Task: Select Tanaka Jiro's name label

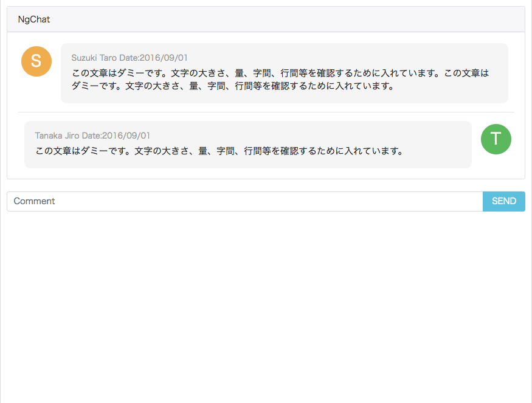Action: (58, 135)
